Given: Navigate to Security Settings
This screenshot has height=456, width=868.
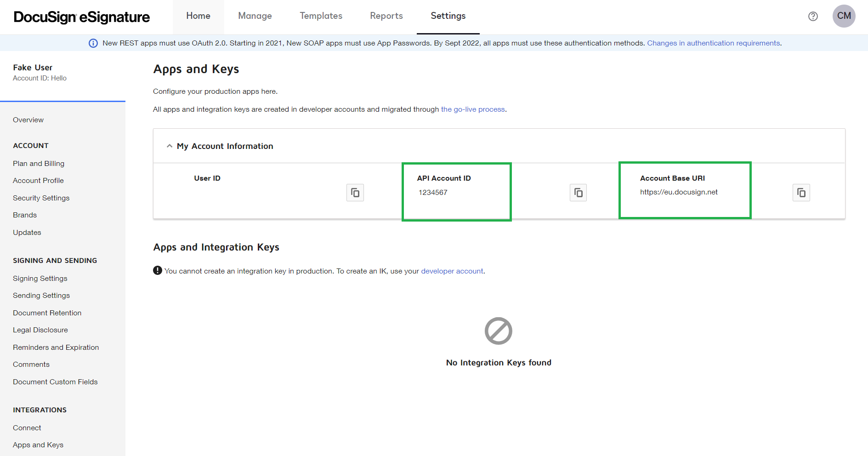Looking at the screenshot, I should [x=41, y=198].
